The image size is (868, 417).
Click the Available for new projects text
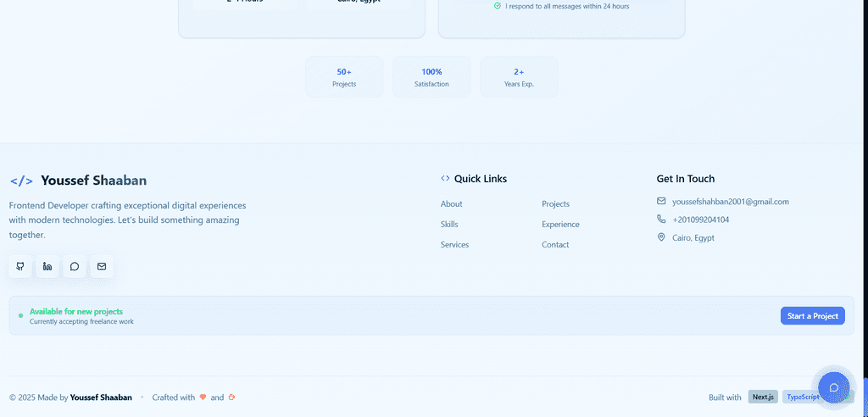pos(75,311)
